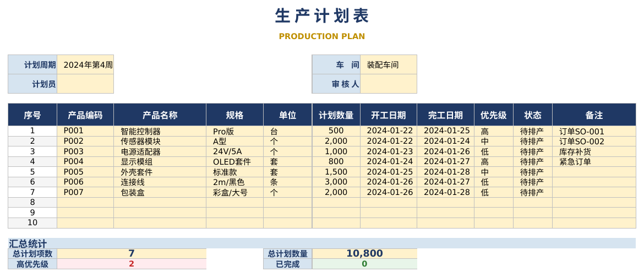Select the total planned quantity value 10,800
Image resolution: width=644 pixels, height=277 pixels.
pos(365,253)
